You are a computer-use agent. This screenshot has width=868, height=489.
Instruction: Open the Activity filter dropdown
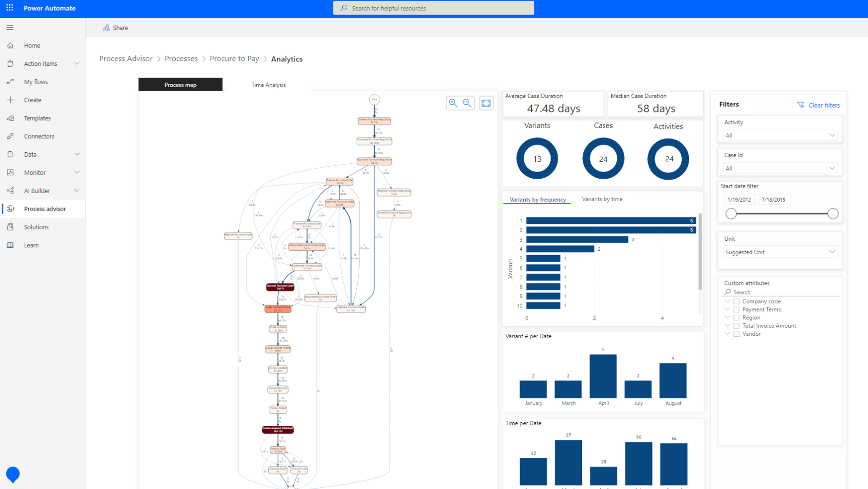pos(780,135)
